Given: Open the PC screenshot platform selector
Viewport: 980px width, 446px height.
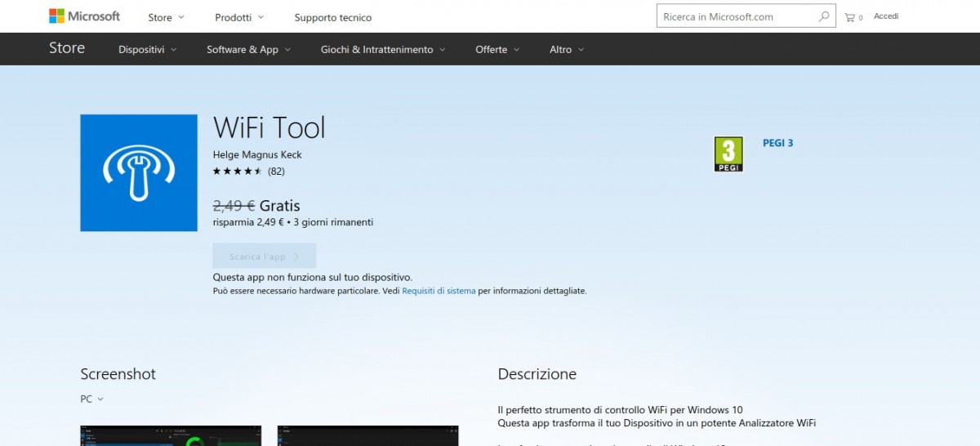Looking at the screenshot, I should coord(91,399).
